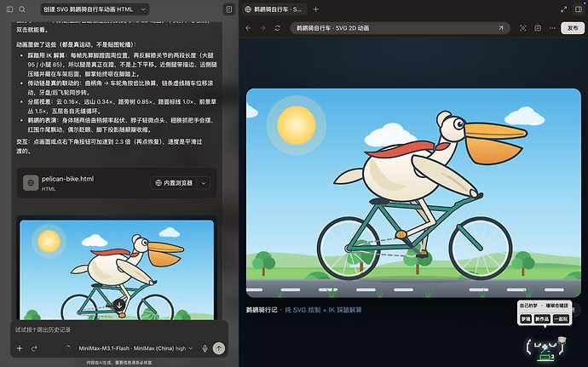Open the MiniMax-M3.1-Flash model selector
This screenshot has height=367, width=588.
pyautogui.click(x=135, y=348)
